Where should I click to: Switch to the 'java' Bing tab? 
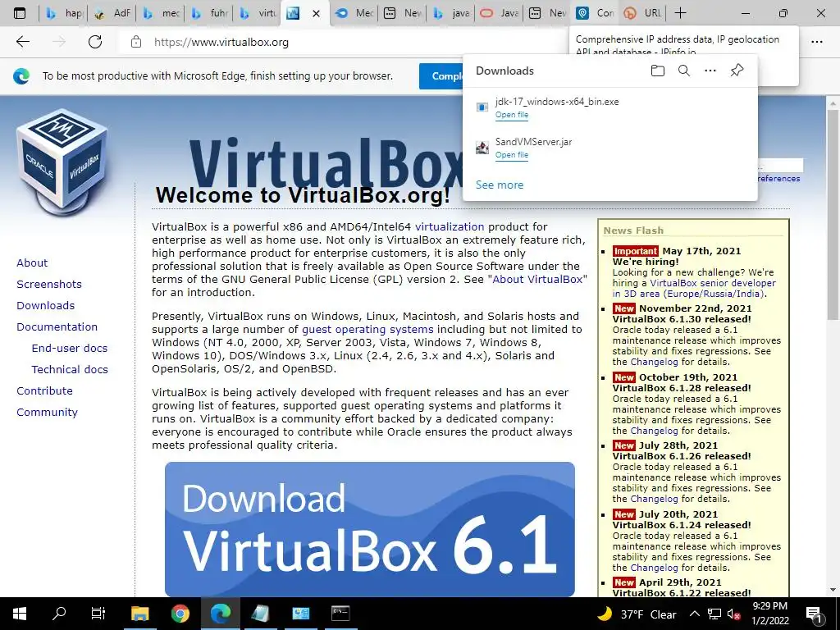click(450, 13)
